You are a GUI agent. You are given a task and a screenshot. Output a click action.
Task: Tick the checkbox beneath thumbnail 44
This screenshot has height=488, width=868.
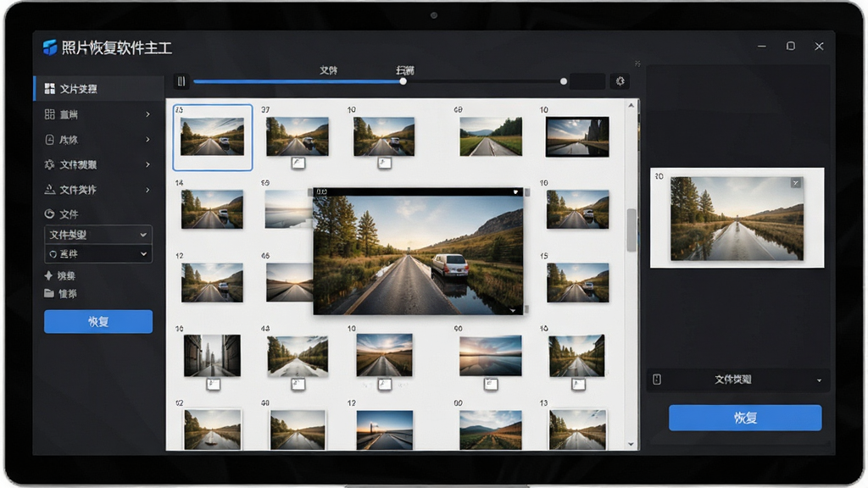pyautogui.click(x=298, y=384)
